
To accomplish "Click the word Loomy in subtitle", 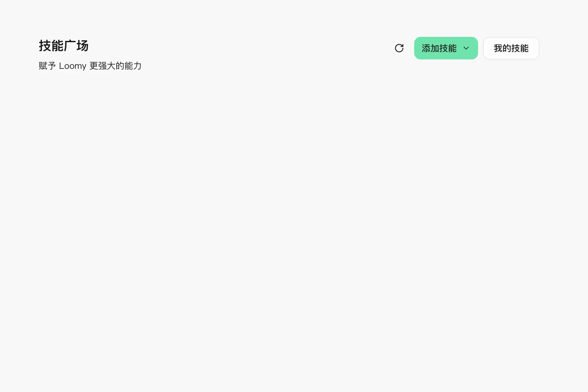I will pyautogui.click(x=73, y=66).
